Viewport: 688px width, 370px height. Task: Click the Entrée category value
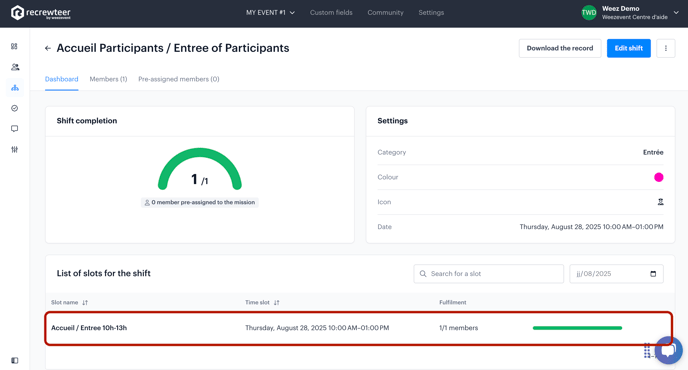pyautogui.click(x=653, y=152)
